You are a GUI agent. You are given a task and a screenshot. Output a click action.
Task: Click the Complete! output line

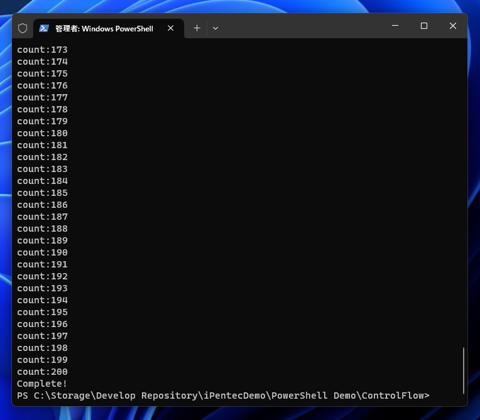coord(42,384)
